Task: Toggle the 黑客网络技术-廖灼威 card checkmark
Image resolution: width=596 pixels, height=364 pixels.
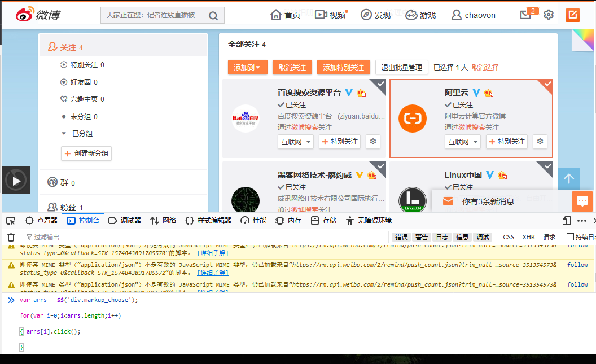Action: click(380, 166)
